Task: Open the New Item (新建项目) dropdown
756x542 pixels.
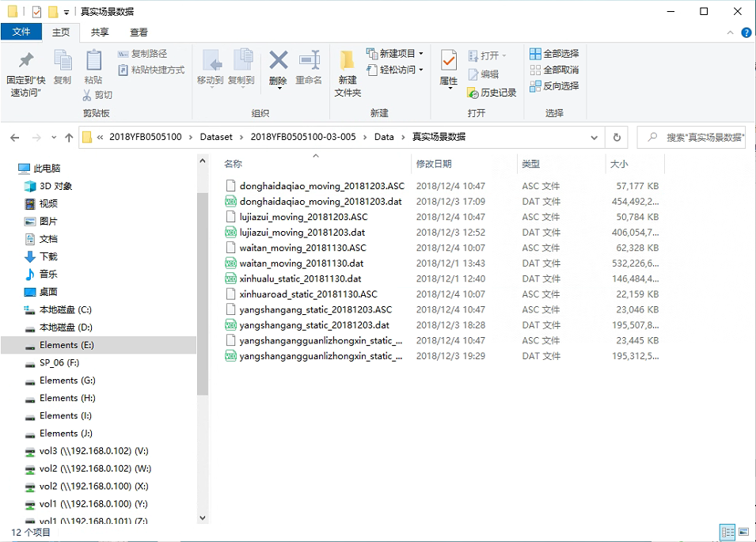Action: [396, 53]
